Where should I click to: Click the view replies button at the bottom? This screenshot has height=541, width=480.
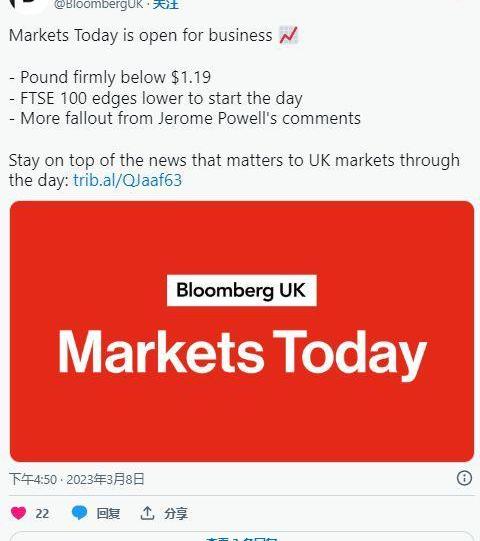pyautogui.click(x=242, y=537)
